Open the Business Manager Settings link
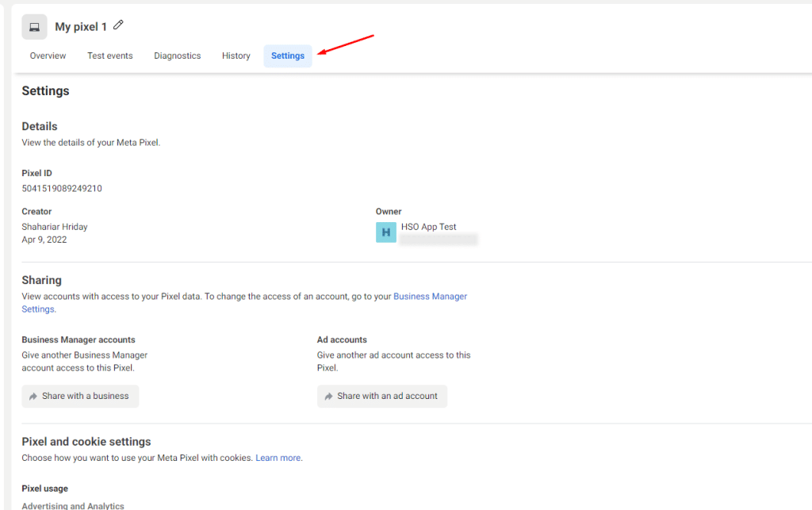This screenshot has width=812, height=510. [430, 297]
